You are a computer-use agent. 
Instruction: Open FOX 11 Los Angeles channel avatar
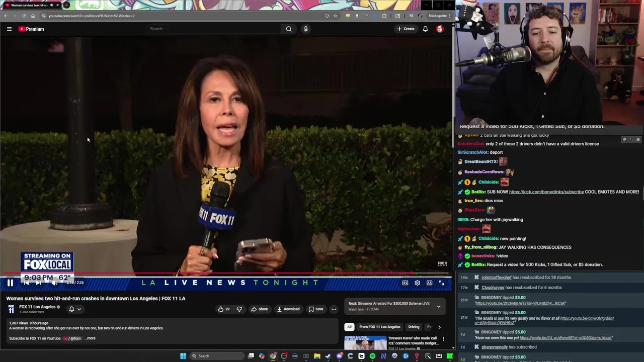11,309
